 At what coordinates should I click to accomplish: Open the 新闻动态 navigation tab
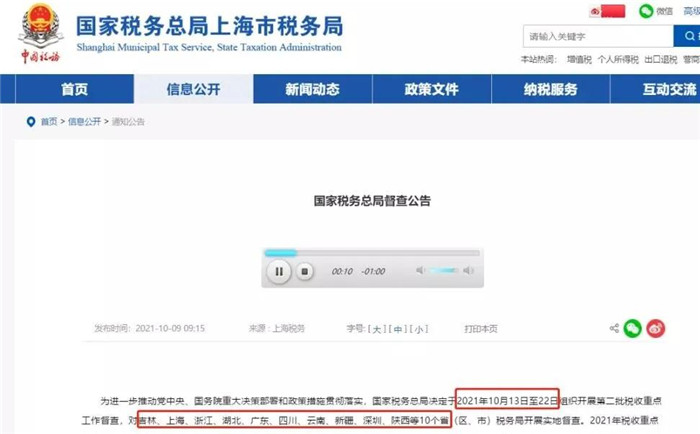pos(312,89)
